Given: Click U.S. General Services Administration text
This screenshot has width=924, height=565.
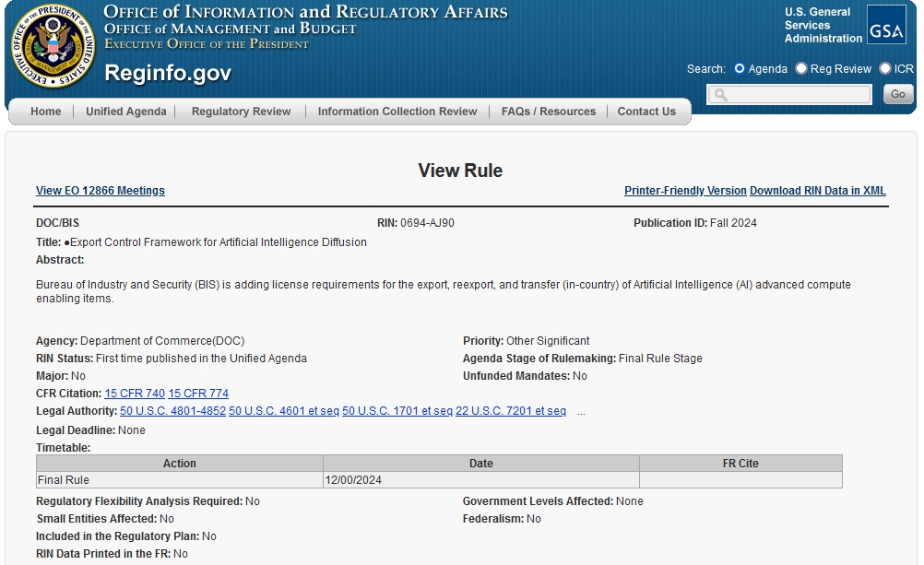Looking at the screenshot, I should pyautogui.click(x=823, y=25).
